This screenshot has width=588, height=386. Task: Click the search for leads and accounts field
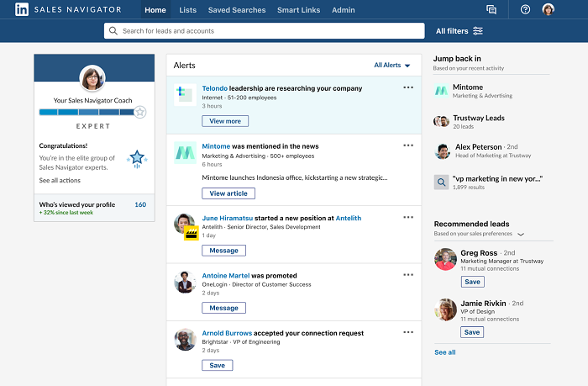pyautogui.click(x=263, y=31)
